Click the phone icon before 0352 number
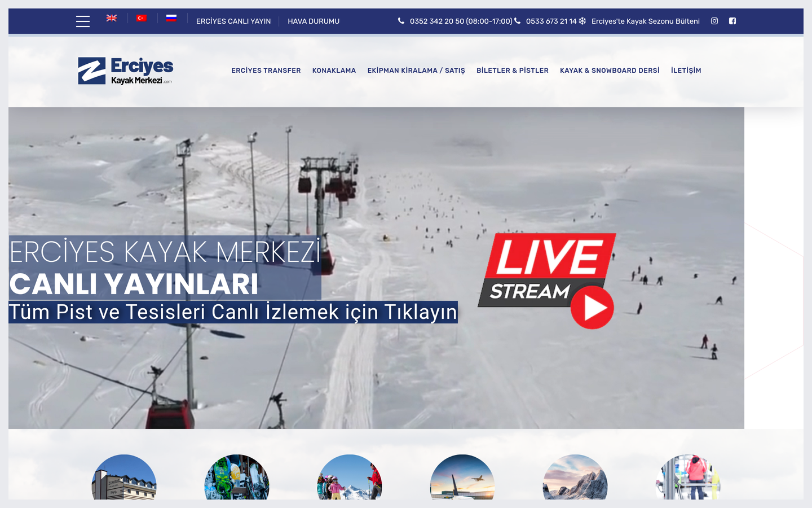Image resolution: width=812 pixels, height=508 pixels. point(401,21)
